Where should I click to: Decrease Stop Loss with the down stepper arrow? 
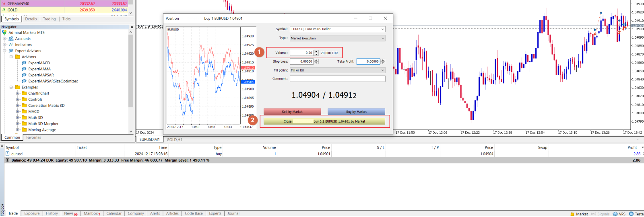316,63
